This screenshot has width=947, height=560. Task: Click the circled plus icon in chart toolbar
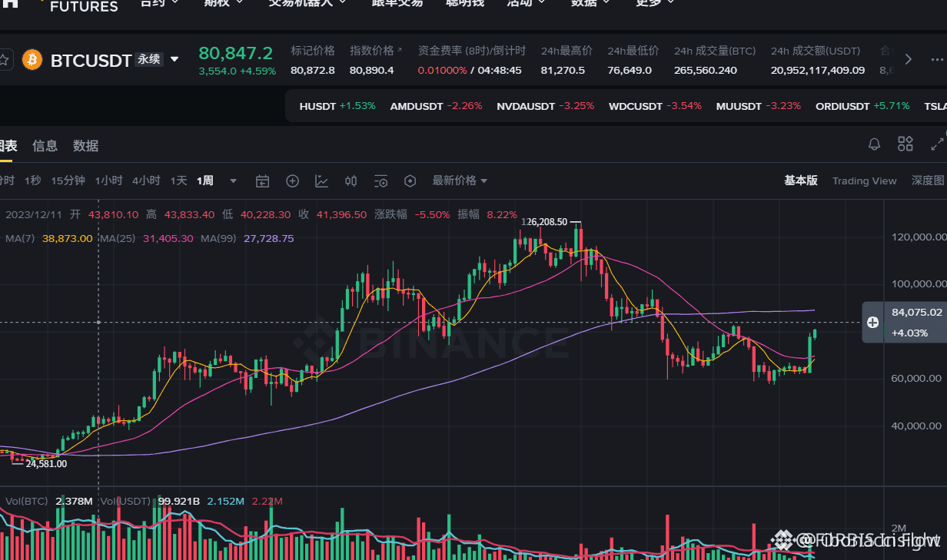(292, 181)
